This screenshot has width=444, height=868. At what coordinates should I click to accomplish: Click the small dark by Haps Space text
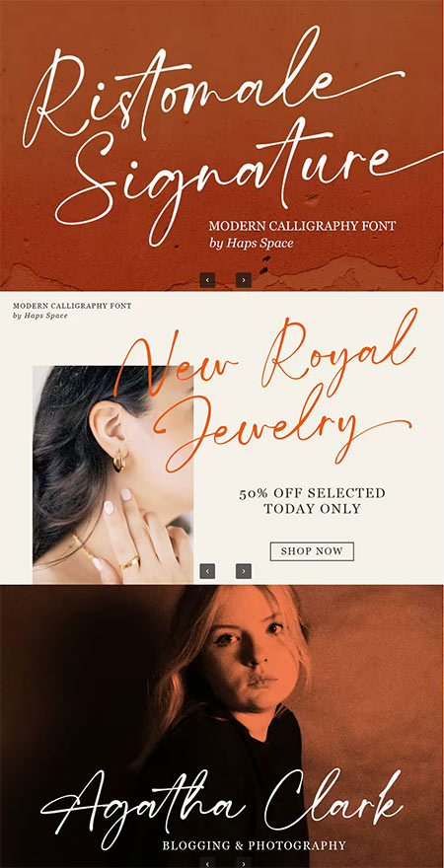click(40, 316)
